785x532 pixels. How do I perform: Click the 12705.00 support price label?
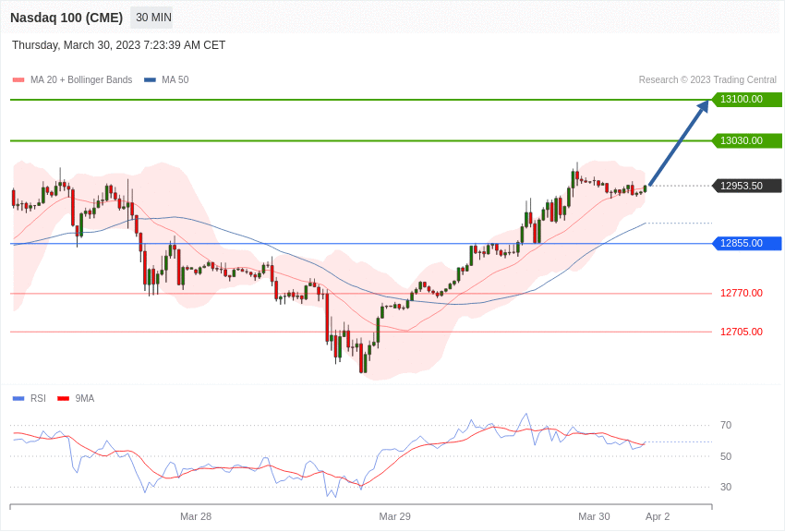coord(742,332)
